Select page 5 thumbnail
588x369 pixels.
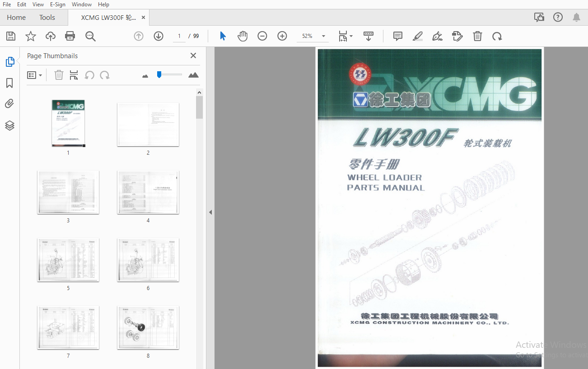[68, 260]
